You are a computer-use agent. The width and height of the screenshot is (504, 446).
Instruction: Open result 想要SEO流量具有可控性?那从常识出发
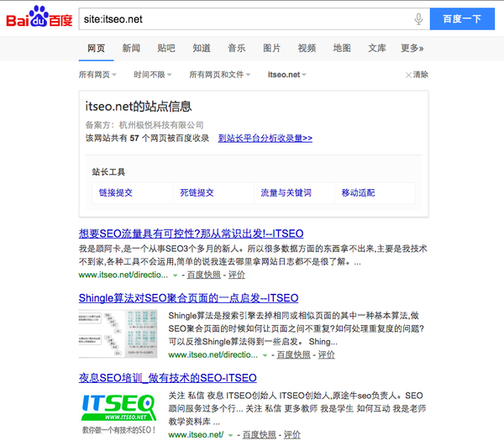[191, 233]
